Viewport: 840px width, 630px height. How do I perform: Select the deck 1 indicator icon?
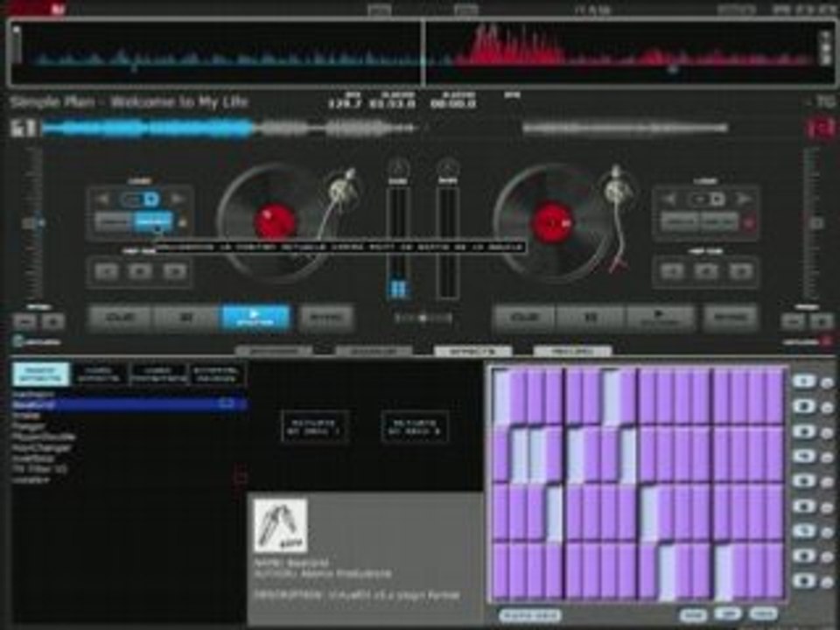point(23,128)
